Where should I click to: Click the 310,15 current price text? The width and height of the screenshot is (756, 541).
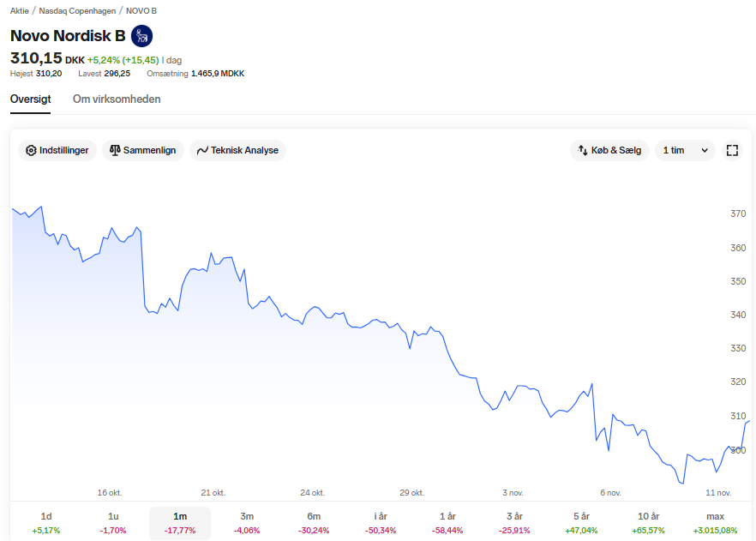pos(36,58)
